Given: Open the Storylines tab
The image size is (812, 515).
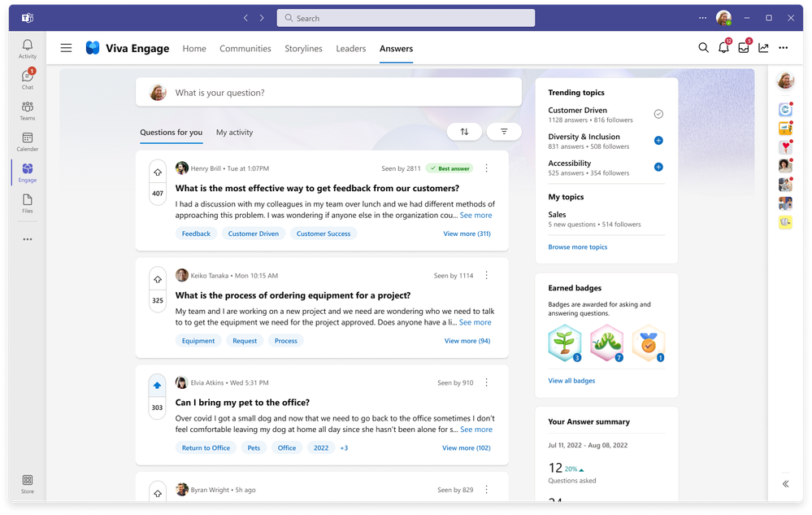Looking at the screenshot, I should (x=303, y=48).
